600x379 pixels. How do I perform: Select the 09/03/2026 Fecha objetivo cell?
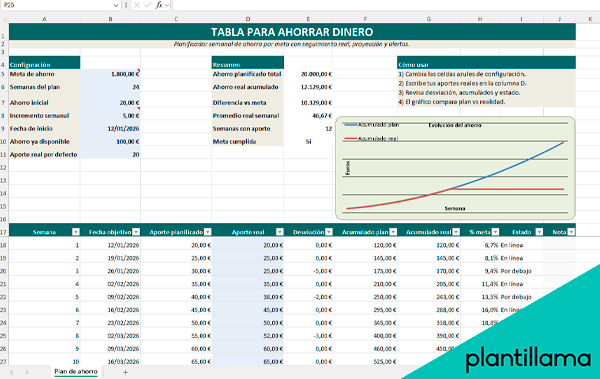coord(110,349)
